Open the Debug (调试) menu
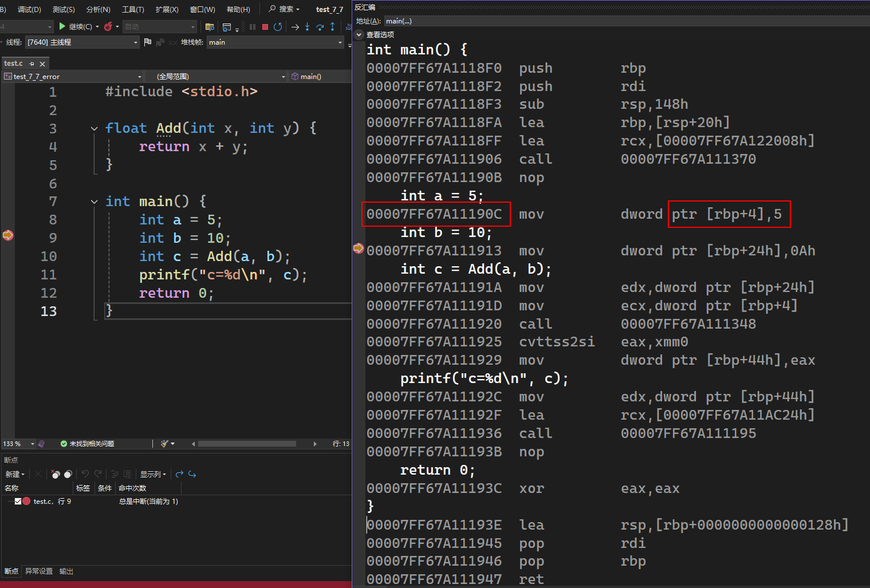Screen dimensions: 870x588 [29, 9]
